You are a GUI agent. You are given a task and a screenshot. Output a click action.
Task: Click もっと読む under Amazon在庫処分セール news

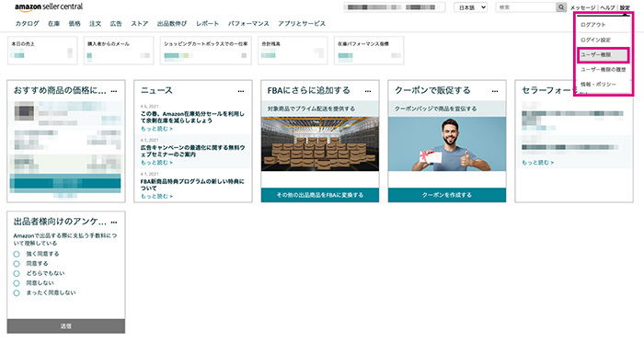(x=156, y=129)
